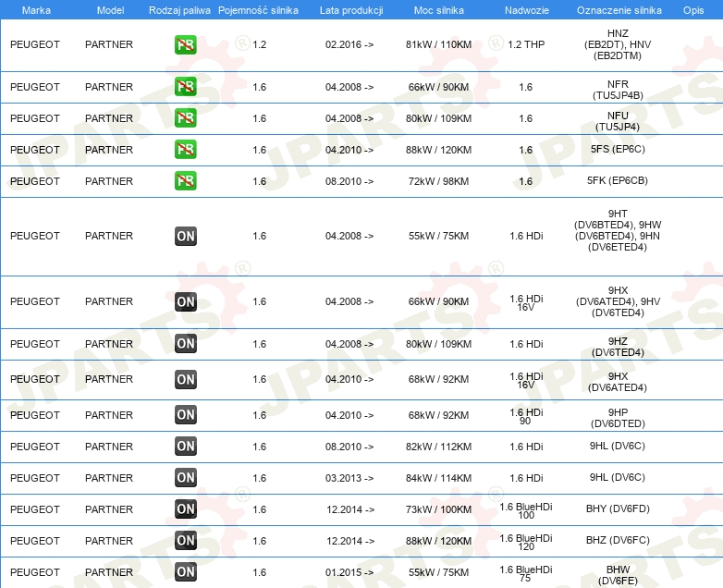
Task: Click the ON icon in the 9HP (DV6DTED) row
Action: click(185, 415)
